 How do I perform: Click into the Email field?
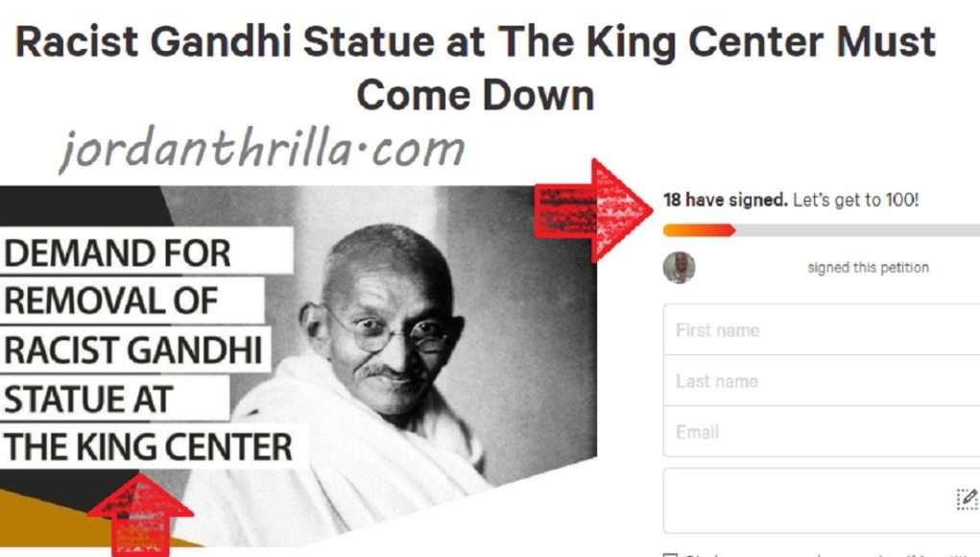click(x=822, y=431)
